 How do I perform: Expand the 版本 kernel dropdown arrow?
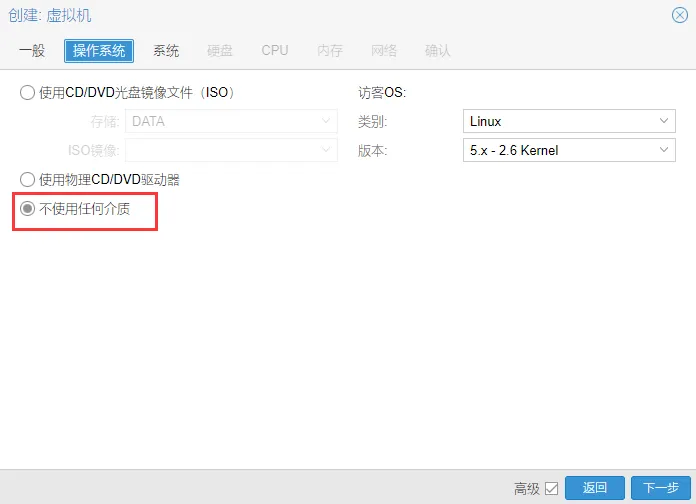pos(664,150)
